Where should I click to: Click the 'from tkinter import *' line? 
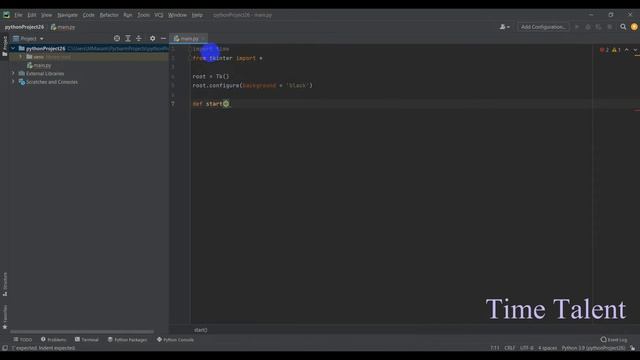[227, 58]
